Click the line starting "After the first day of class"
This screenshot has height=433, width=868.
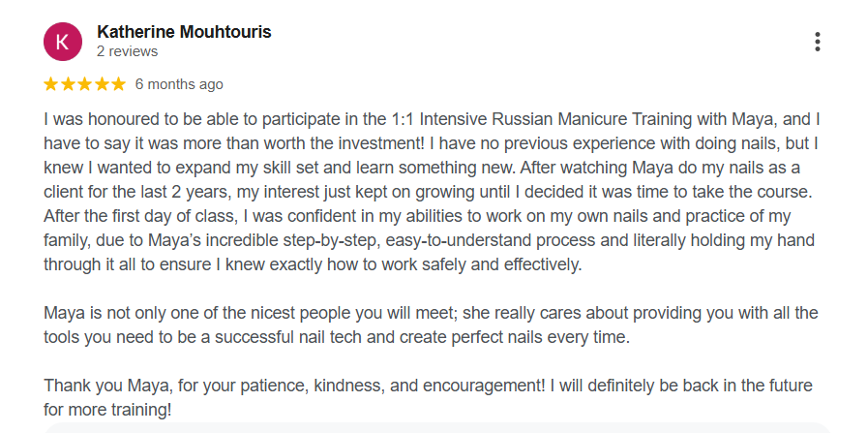click(x=417, y=216)
